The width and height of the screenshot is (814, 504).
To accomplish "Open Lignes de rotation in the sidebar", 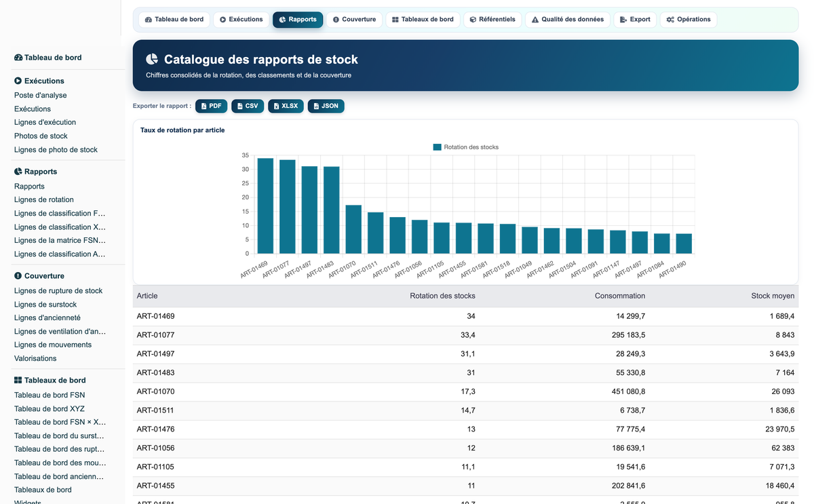I will click(x=44, y=200).
